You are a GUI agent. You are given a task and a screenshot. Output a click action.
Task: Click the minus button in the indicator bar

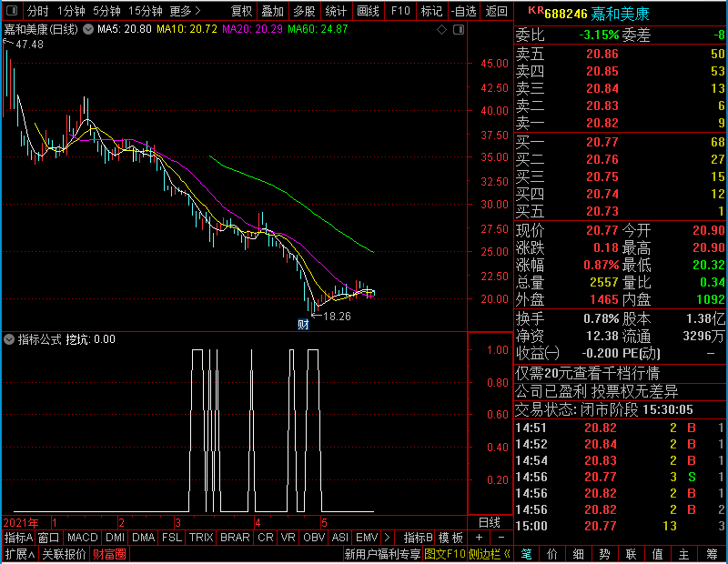pos(501,538)
